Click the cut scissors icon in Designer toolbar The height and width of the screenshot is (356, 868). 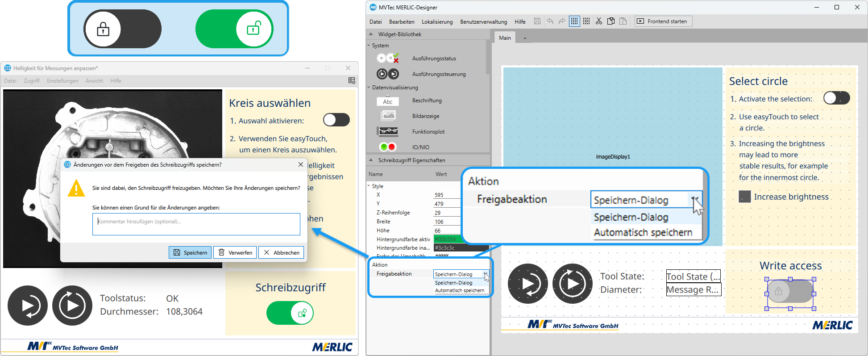pos(598,21)
